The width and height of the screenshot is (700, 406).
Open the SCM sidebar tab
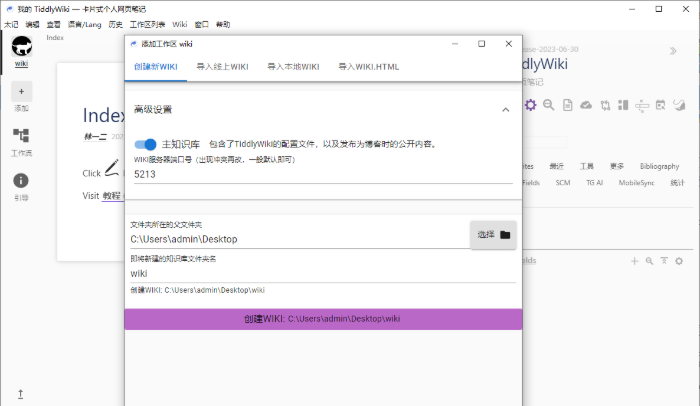pyautogui.click(x=563, y=183)
